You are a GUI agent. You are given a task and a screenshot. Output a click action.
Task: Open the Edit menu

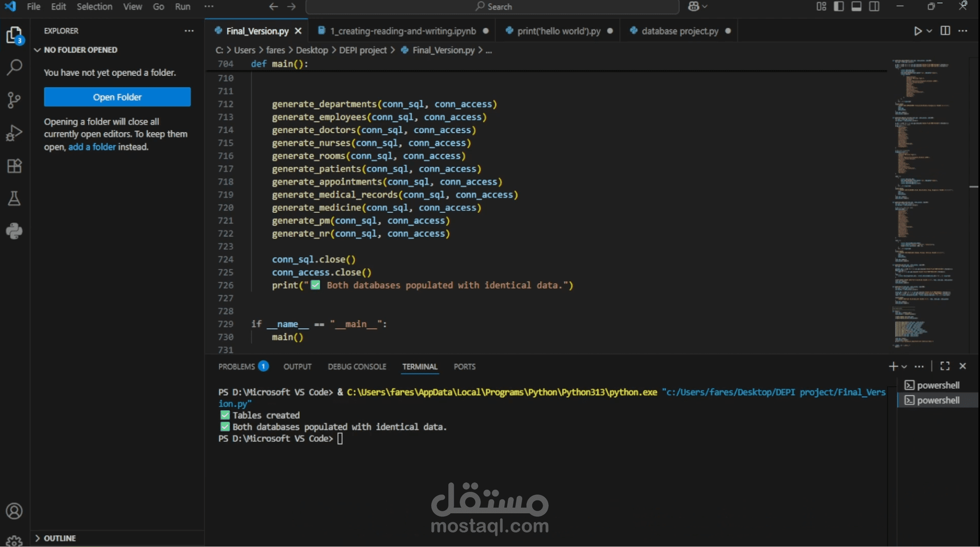[58, 6]
